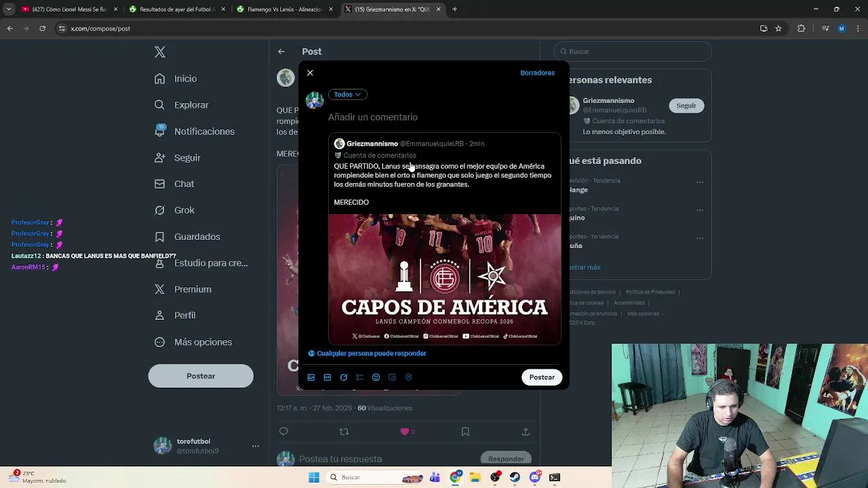
Task: Bookmark this page star icon
Action: [x=778, y=28]
